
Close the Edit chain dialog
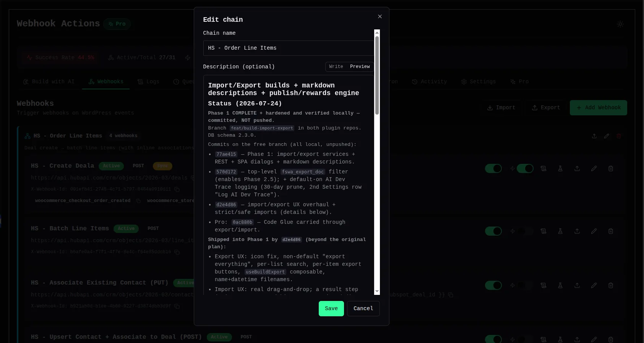(x=380, y=16)
